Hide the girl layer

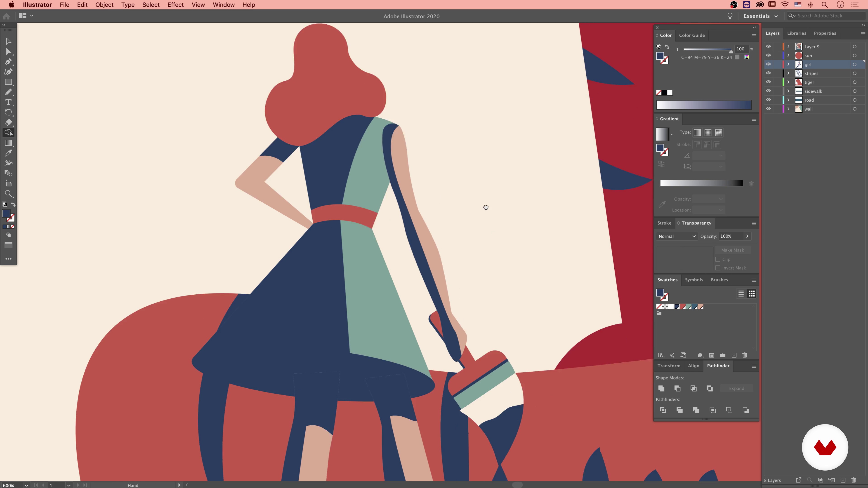768,64
